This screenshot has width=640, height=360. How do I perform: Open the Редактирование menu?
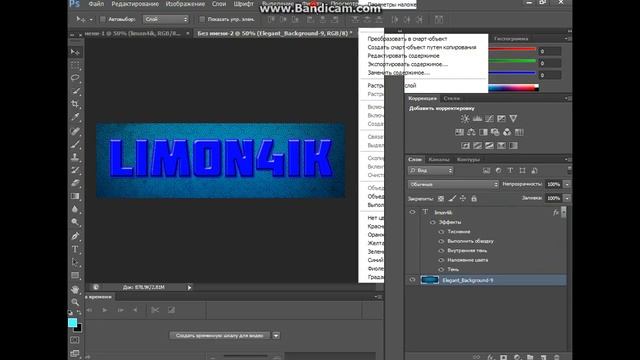[135, 4]
